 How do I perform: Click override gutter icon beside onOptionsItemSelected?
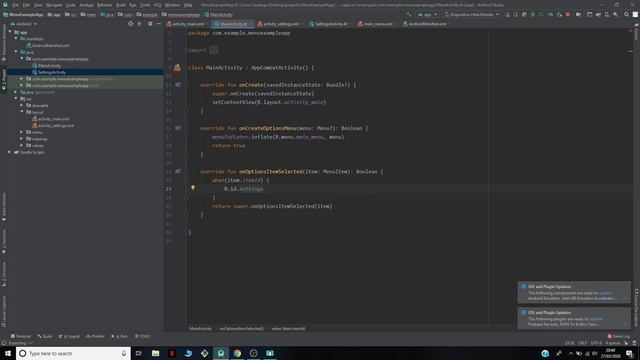178,171
